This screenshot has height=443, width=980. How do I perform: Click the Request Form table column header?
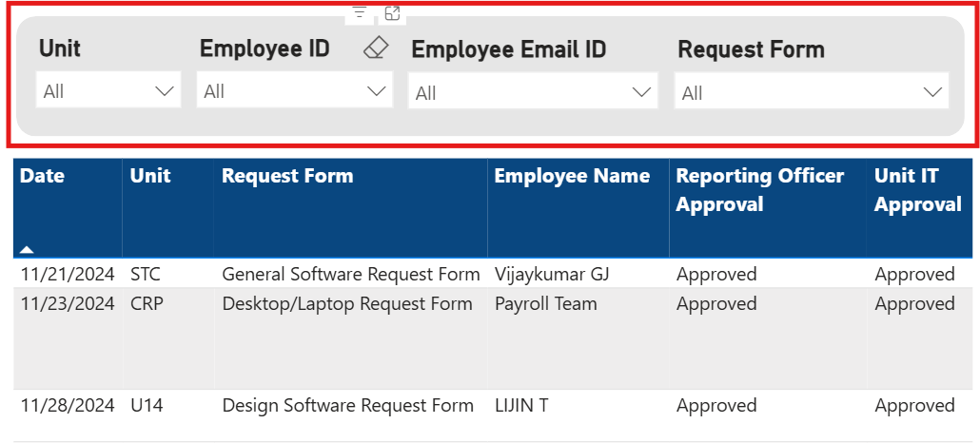[287, 176]
